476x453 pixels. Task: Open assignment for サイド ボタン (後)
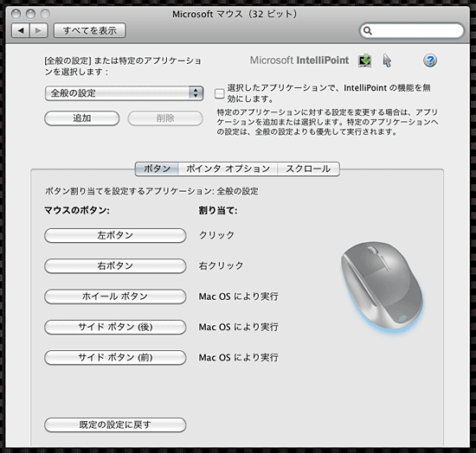tap(115, 327)
